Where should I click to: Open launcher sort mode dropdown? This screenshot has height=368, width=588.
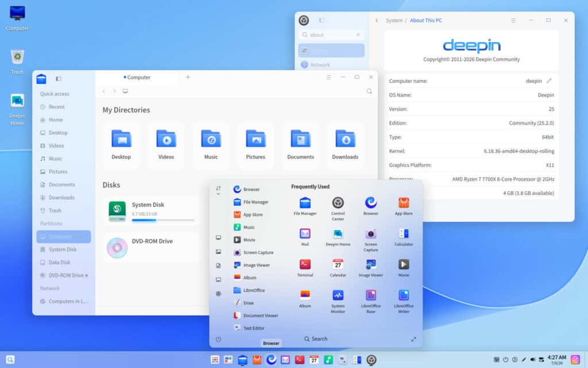[218, 190]
